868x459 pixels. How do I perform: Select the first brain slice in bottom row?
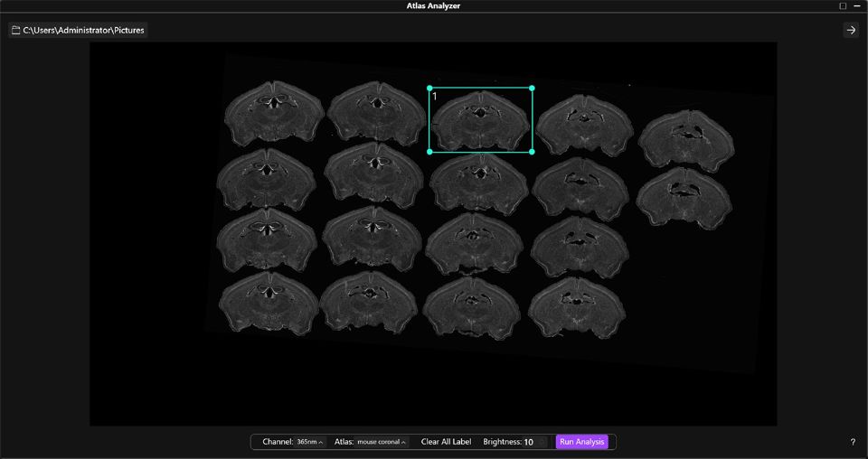[269, 303]
